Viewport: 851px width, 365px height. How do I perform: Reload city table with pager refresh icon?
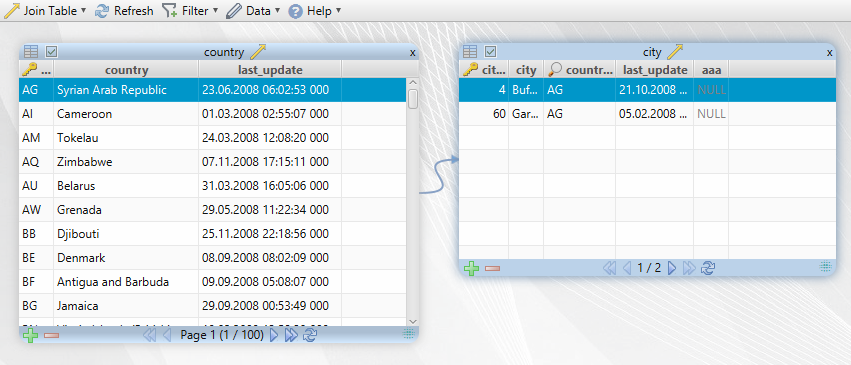click(x=707, y=268)
